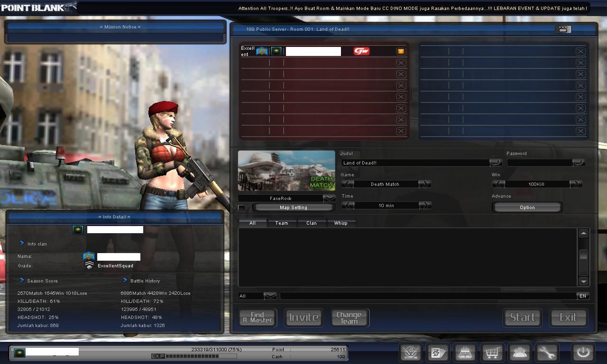Open the Advance Option button
Screen dimensions: 607x364
click(x=527, y=207)
